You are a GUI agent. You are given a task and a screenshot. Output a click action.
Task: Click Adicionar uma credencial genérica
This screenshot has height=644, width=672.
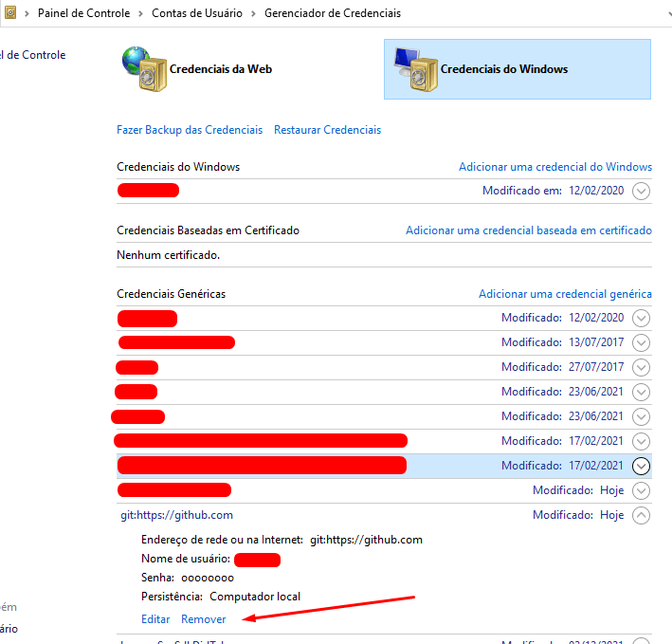pyautogui.click(x=565, y=294)
